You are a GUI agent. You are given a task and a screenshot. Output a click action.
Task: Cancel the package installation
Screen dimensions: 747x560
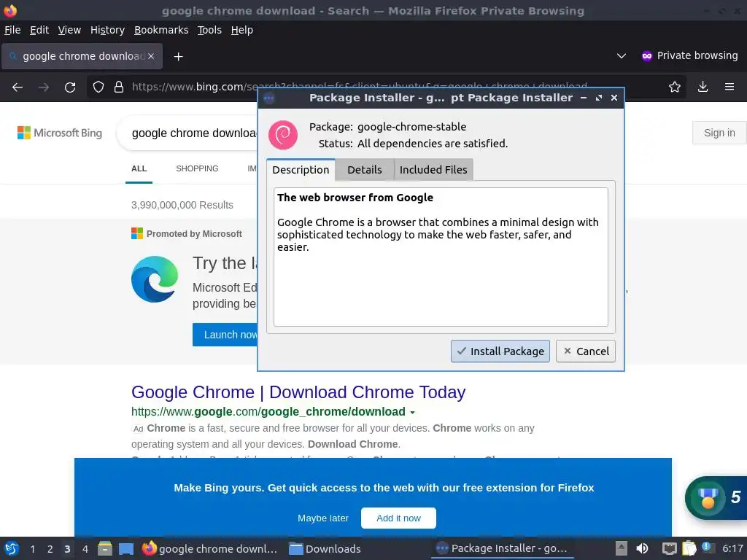586,351
